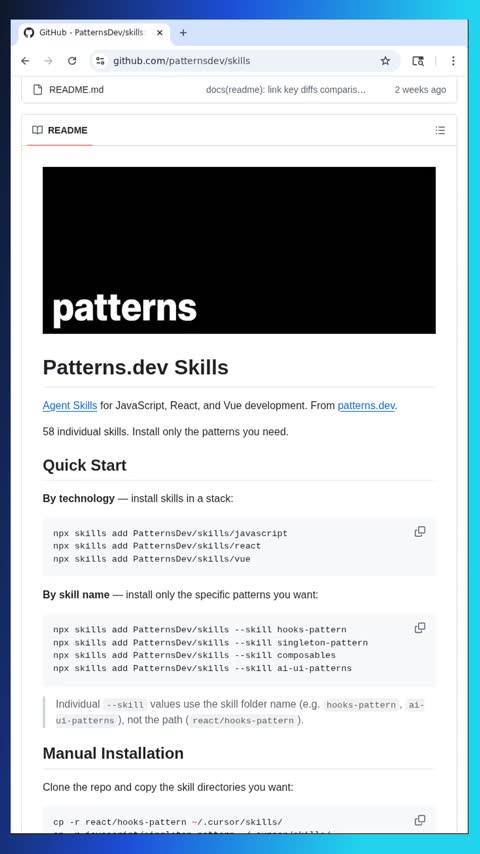The image size is (480, 854).
Task: Click '58 individual skills' sentence
Action: (166, 432)
